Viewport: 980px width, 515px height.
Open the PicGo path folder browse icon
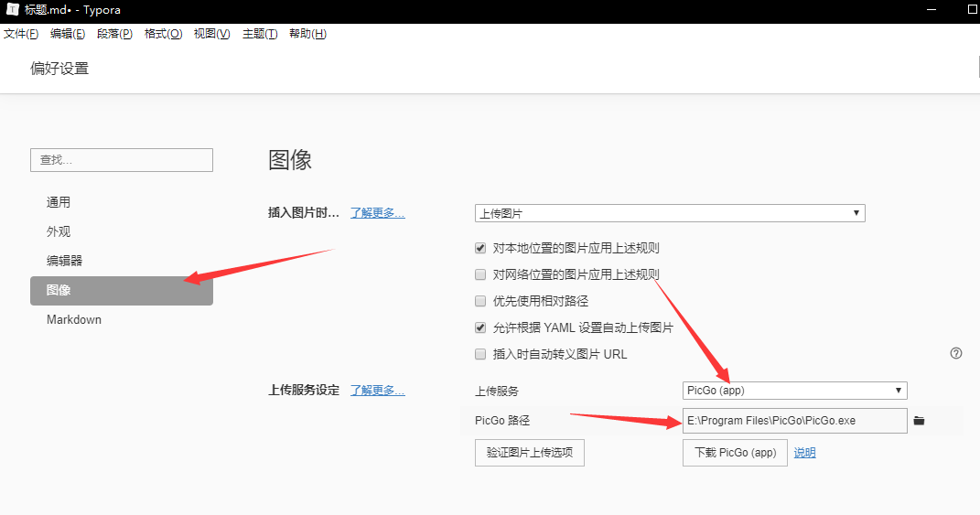tap(919, 421)
